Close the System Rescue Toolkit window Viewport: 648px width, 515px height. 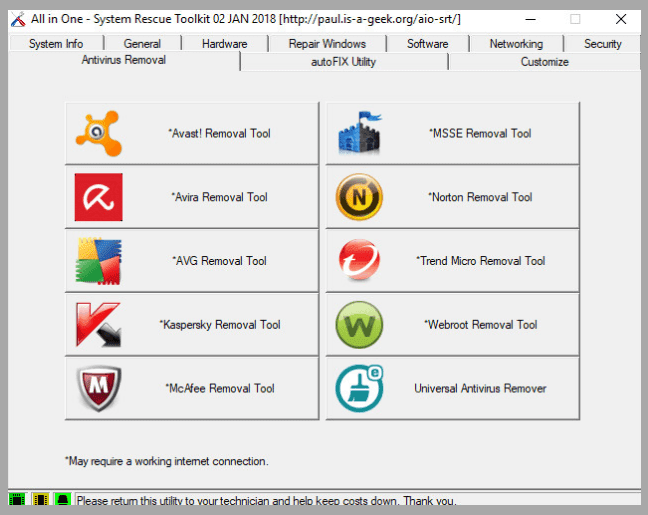621,19
